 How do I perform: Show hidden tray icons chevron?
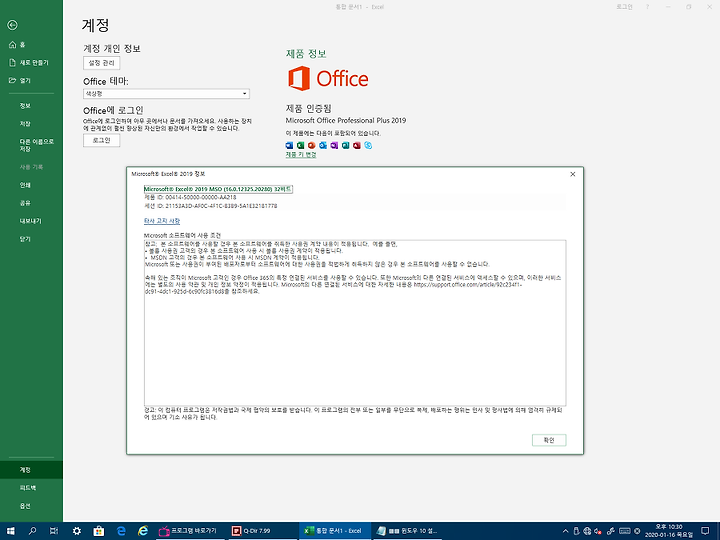click(565, 531)
